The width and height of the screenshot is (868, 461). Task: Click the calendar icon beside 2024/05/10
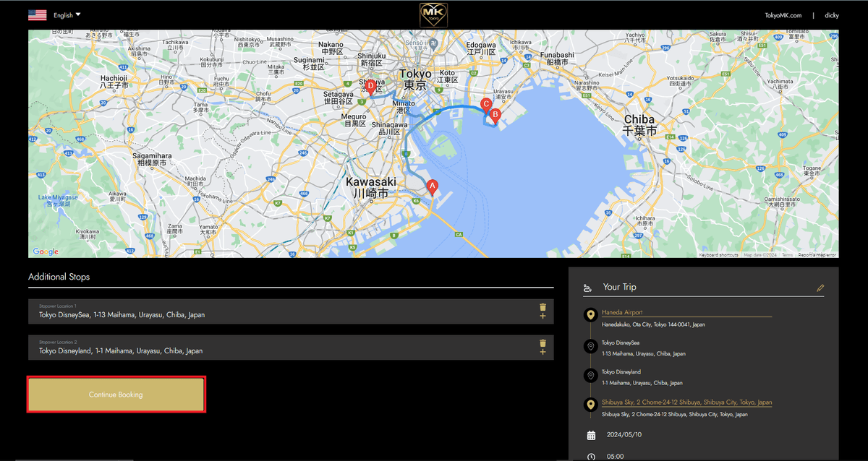[591, 435]
